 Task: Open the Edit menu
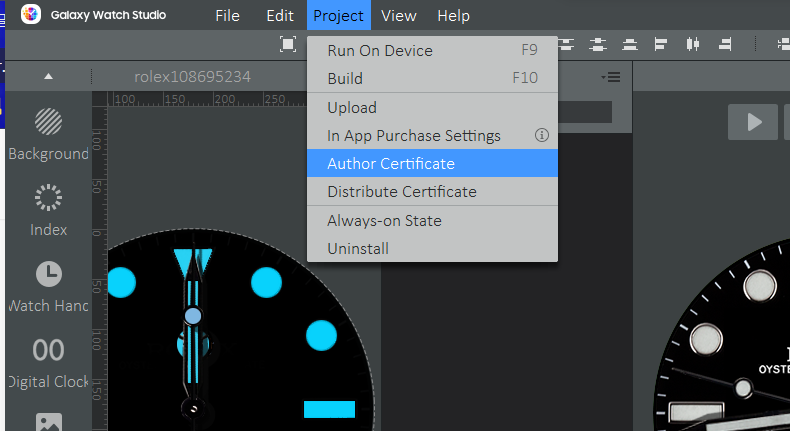click(280, 16)
